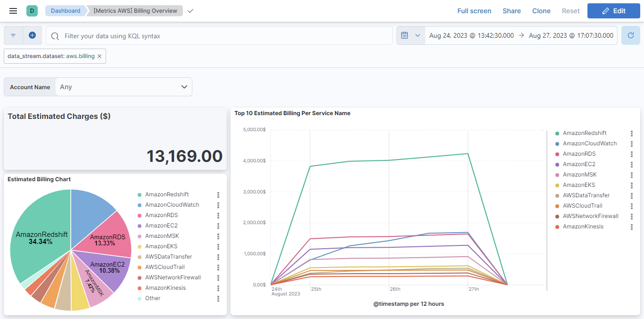Click the magnifier icon in the KQL bar
The height and width of the screenshot is (319, 644).
56,35
